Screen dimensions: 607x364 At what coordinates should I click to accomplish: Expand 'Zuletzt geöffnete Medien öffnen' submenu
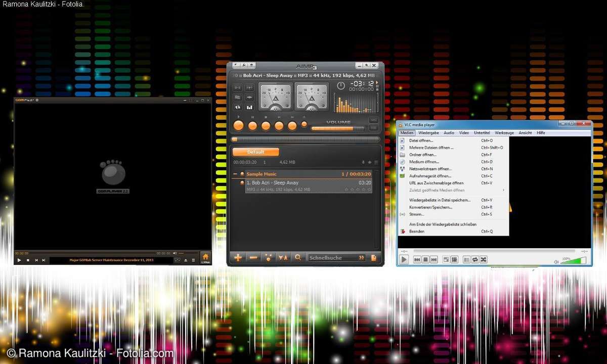point(453,190)
